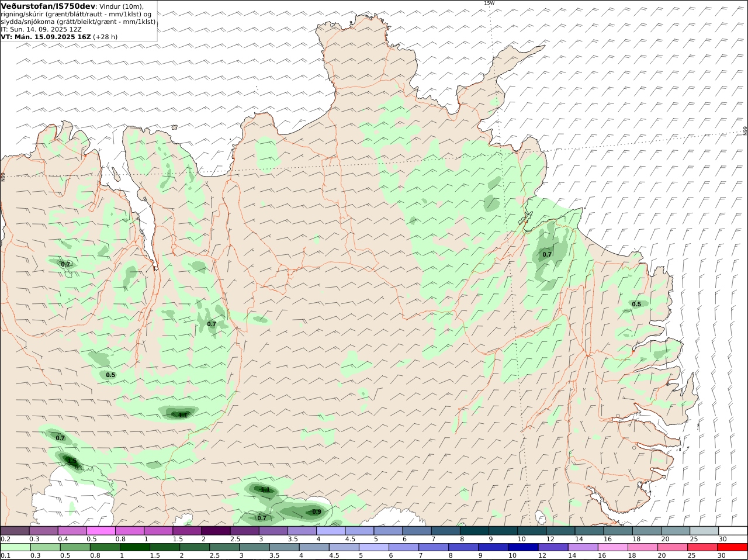Click the '15W' longitude label
Screen dimensions: 748x560
[x=489, y=3]
